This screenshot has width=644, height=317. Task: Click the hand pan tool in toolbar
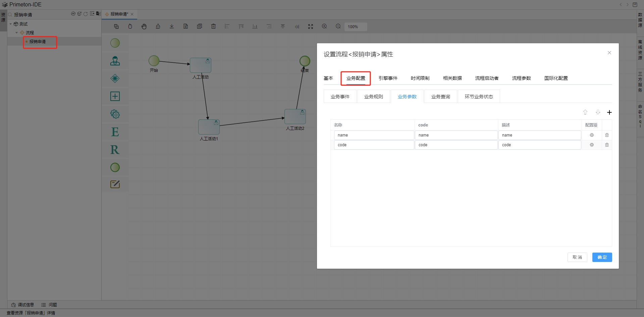point(144,27)
